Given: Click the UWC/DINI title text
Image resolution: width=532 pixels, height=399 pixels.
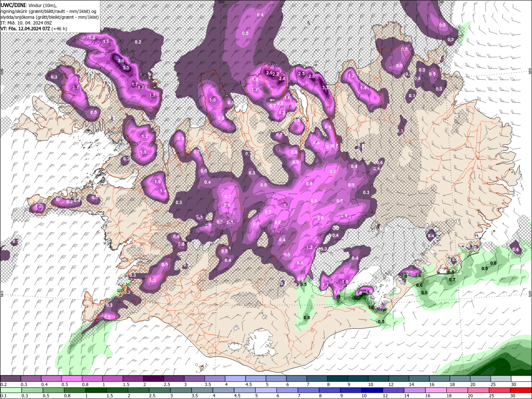Looking at the screenshot, I should tap(13, 5).
